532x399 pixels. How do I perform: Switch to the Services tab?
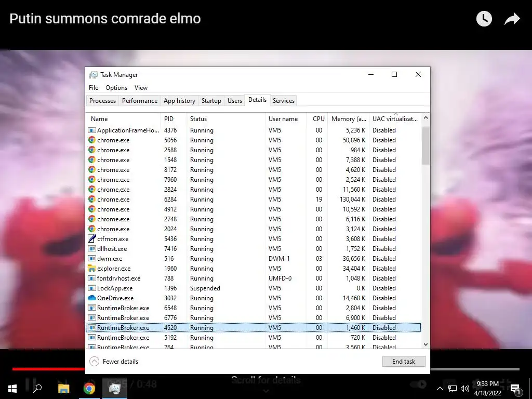point(284,100)
